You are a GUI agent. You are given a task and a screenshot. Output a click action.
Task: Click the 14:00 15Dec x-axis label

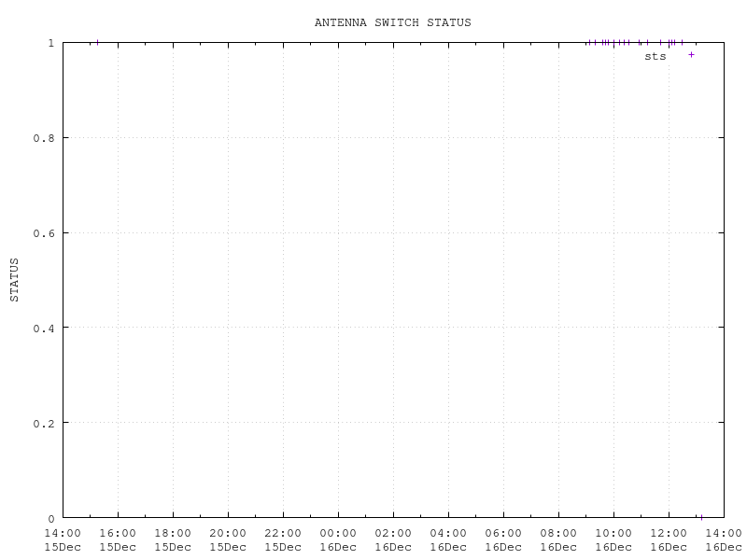tap(63, 540)
